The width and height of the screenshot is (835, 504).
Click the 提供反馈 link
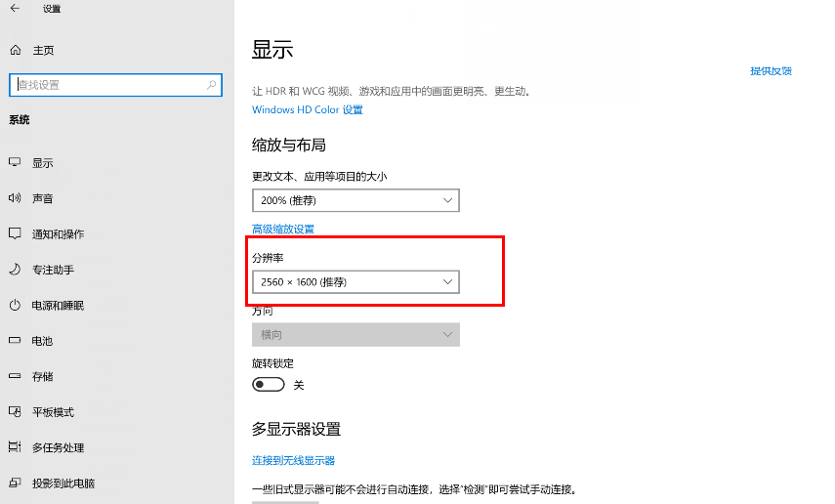pos(772,71)
